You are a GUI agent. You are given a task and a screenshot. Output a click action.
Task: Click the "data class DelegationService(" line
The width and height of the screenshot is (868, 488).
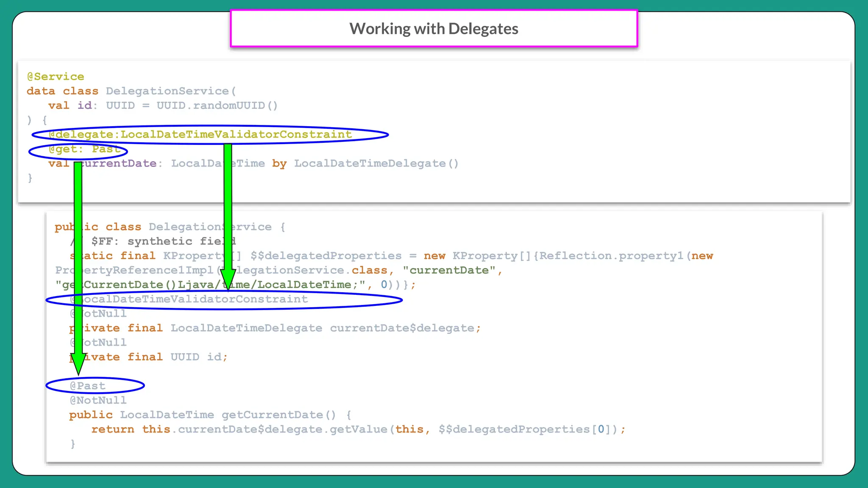tap(131, 91)
